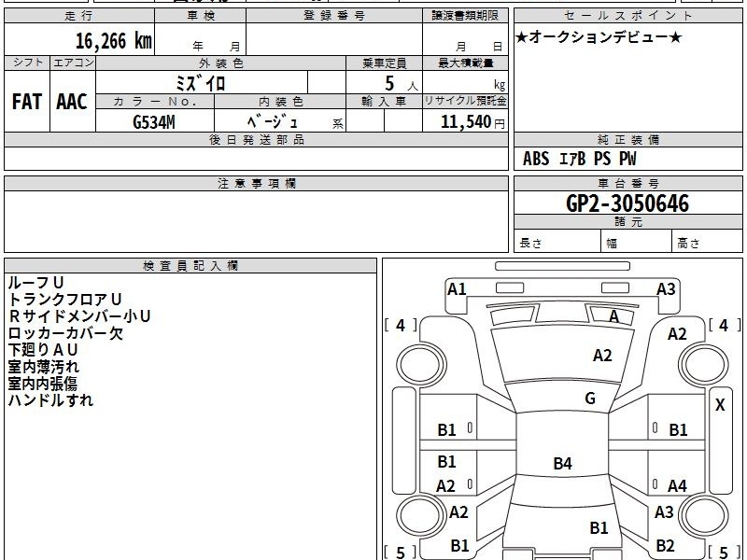
Task: Select the color code G534M
Action: 154,122
